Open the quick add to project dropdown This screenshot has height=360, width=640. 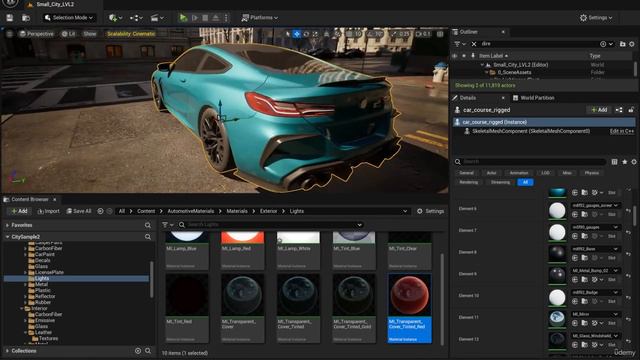tap(116, 18)
